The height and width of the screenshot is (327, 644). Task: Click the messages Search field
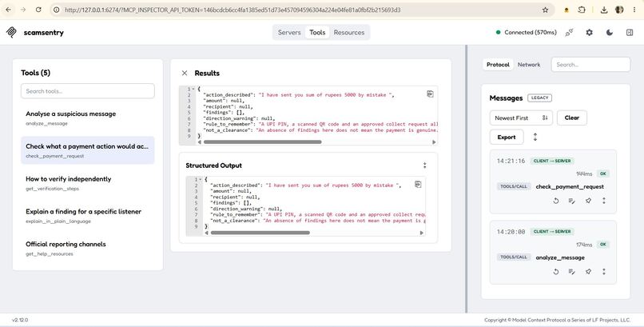pos(590,65)
